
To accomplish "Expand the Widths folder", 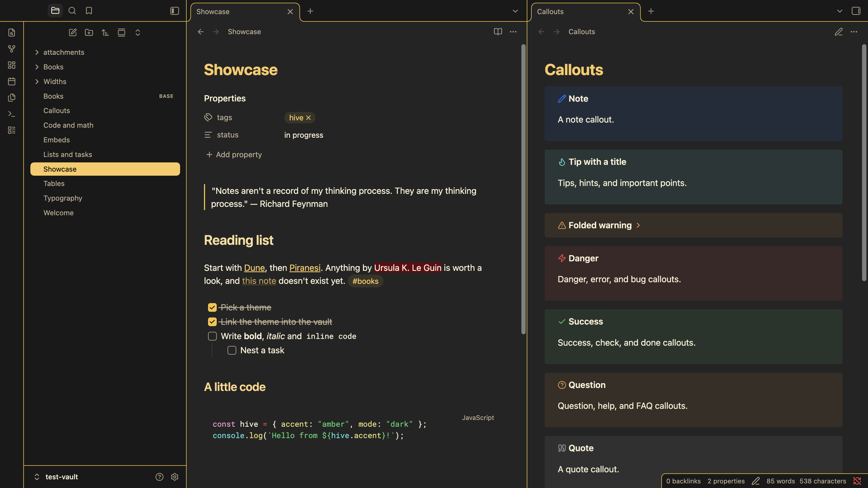I will (x=37, y=82).
